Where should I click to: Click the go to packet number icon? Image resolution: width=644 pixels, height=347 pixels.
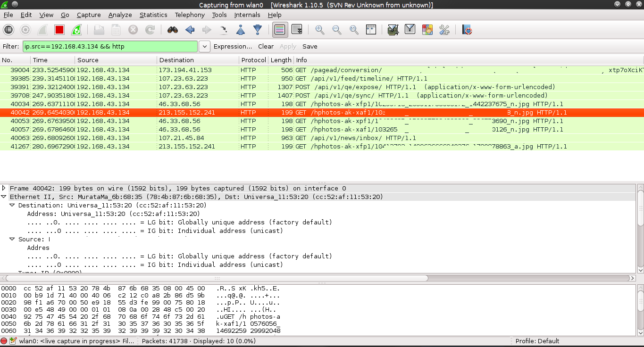[224, 30]
